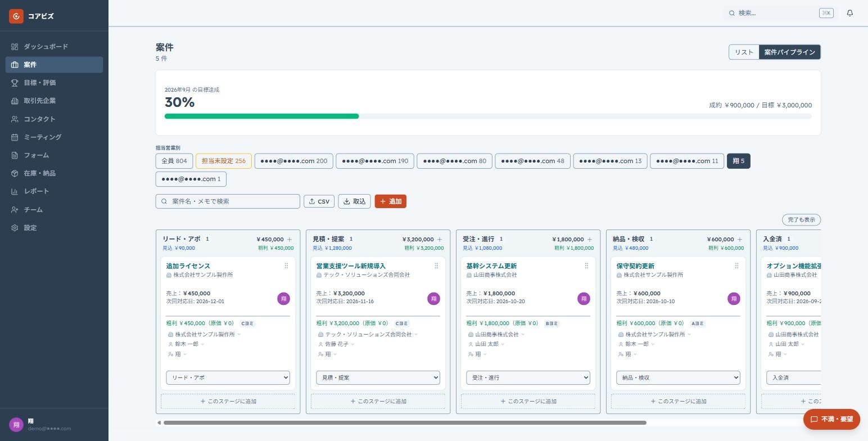Click the チーム person icon
The image size is (868, 441).
pos(15,210)
